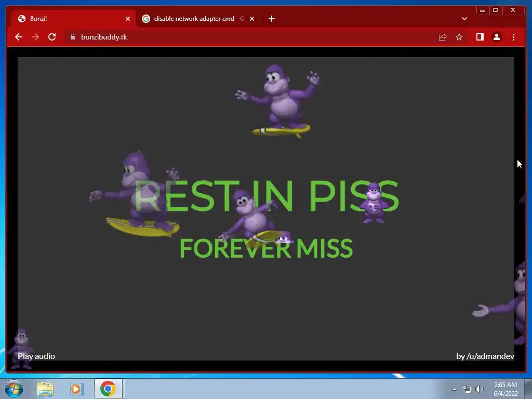The width and height of the screenshot is (532, 399).
Task: Open the Windows Start menu
Action: [x=14, y=389]
